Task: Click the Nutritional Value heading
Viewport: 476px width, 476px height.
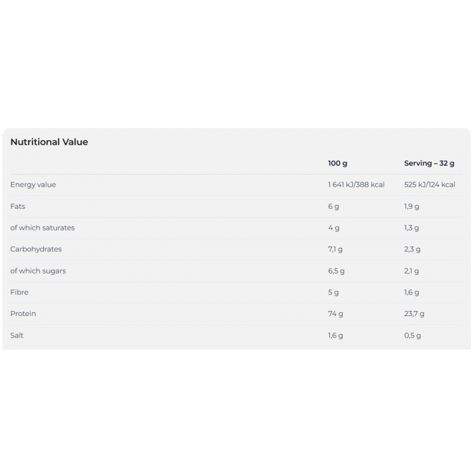Action: point(49,142)
